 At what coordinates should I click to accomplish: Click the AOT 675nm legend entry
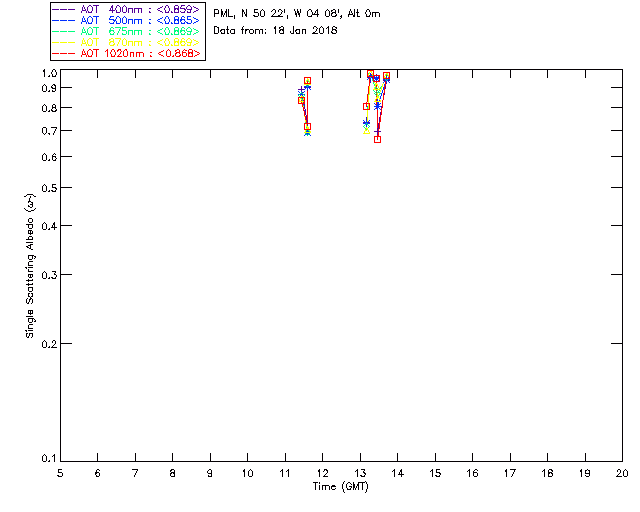127,31
